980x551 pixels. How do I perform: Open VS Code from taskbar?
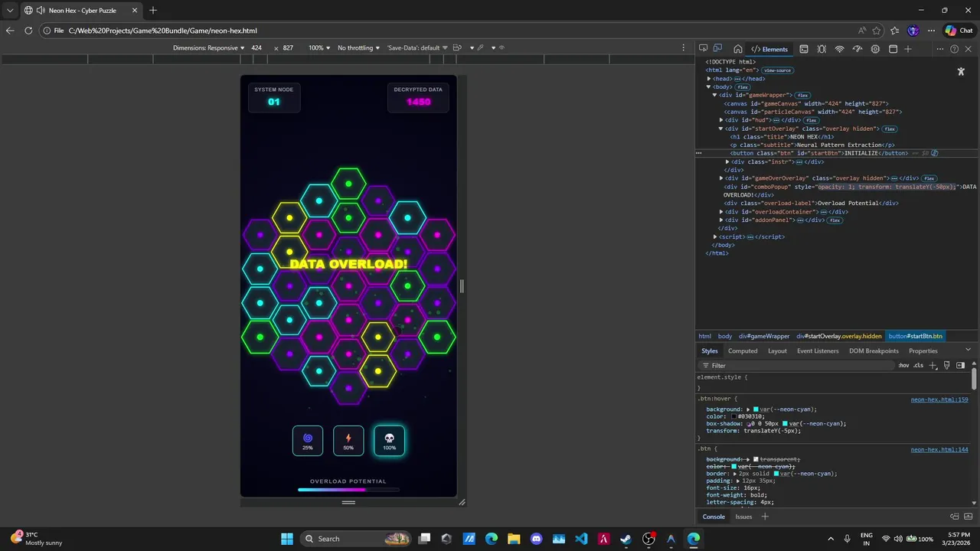click(x=581, y=539)
